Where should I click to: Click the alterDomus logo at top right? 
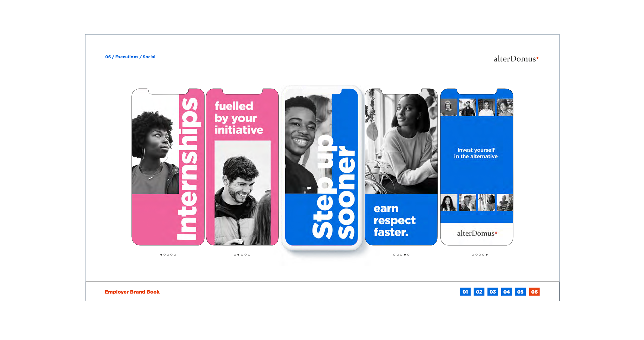point(516,59)
